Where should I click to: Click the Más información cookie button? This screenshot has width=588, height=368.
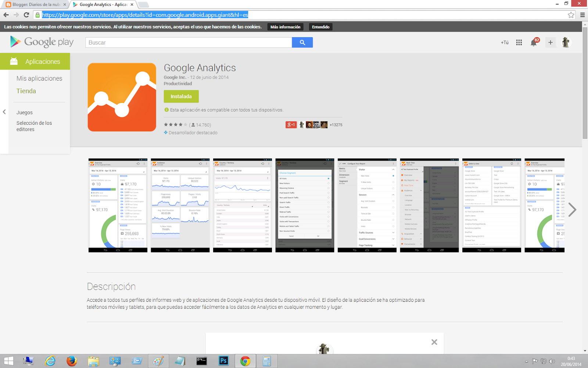(285, 27)
